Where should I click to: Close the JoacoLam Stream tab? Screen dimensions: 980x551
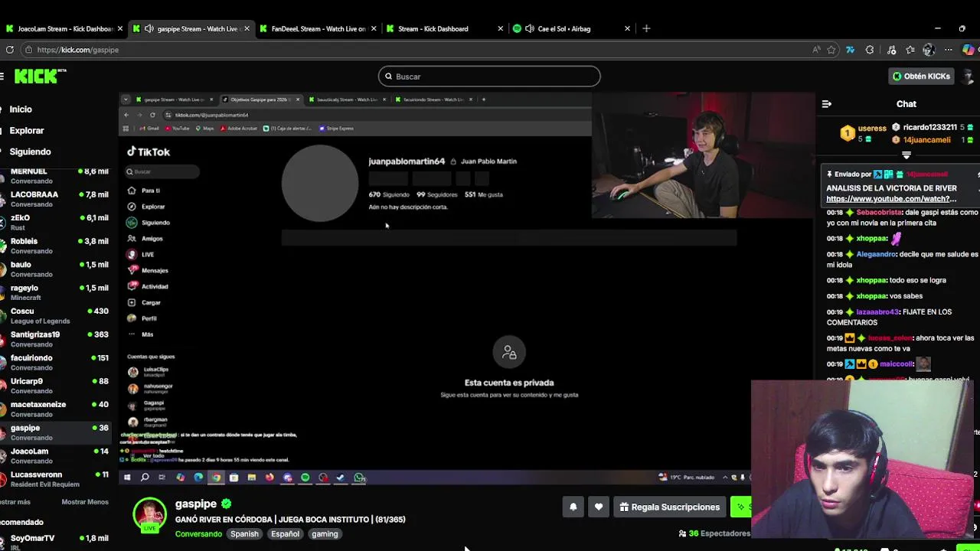click(x=119, y=28)
